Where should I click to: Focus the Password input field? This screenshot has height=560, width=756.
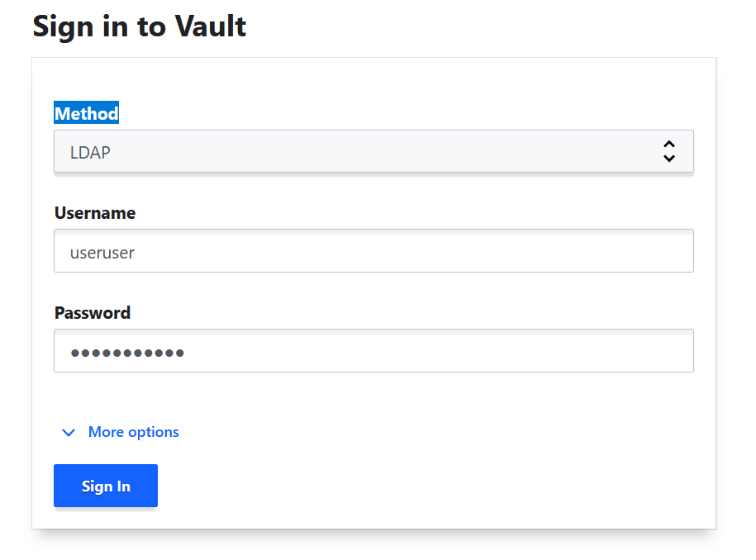click(x=373, y=351)
